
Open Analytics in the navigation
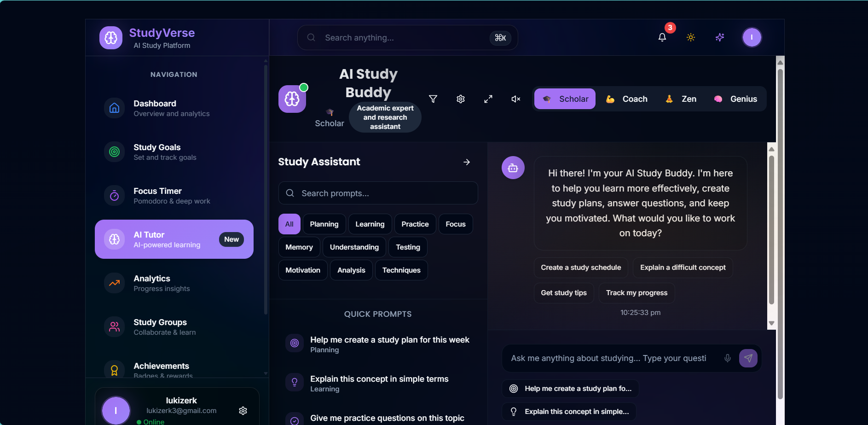(x=174, y=283)
